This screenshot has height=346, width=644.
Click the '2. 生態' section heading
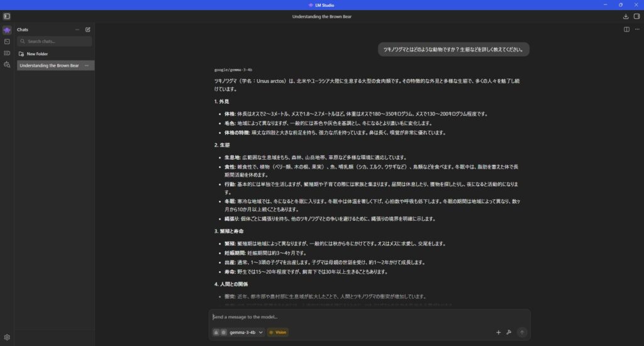pos(222,145)
